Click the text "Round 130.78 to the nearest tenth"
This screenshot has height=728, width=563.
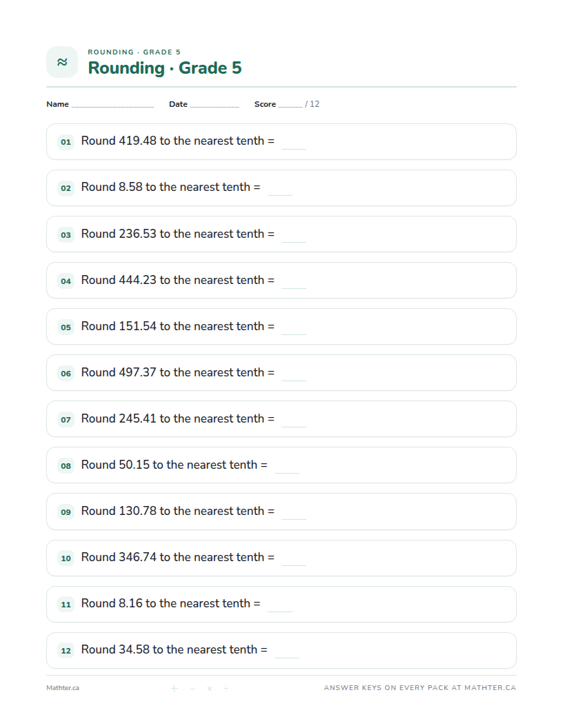tap(172, 511)
